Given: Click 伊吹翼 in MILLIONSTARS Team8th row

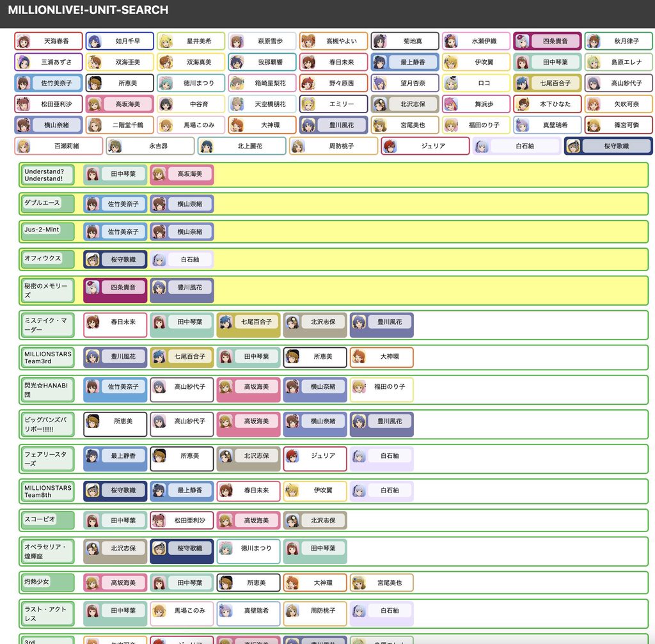Looking at the screenshot, I should pos(315,491).
